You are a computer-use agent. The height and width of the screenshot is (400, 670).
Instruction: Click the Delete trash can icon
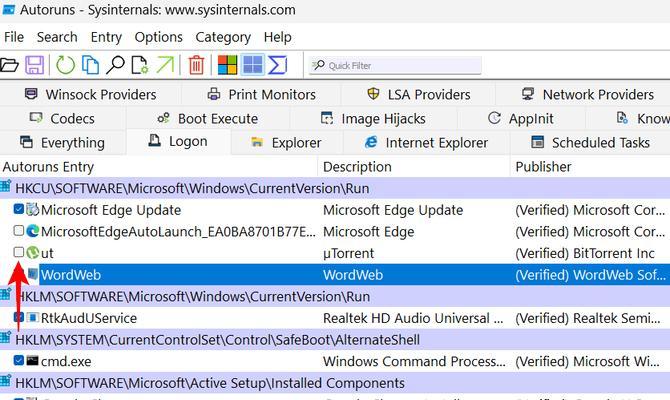[x=196, y=65]
